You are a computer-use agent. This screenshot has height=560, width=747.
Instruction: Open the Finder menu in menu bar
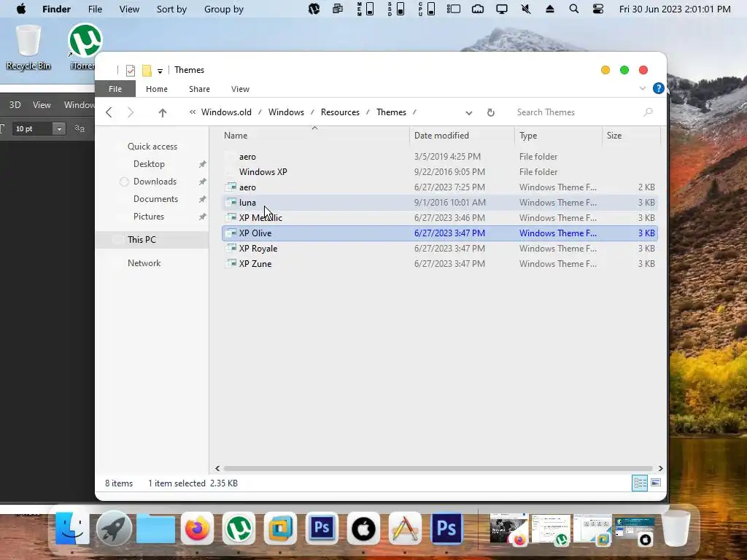56,9
